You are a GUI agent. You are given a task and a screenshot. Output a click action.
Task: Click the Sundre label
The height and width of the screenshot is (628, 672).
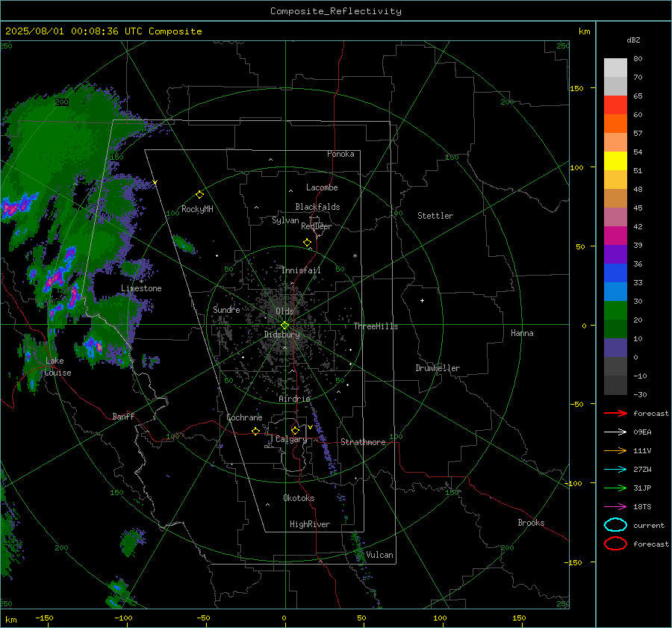pos(226,309)
